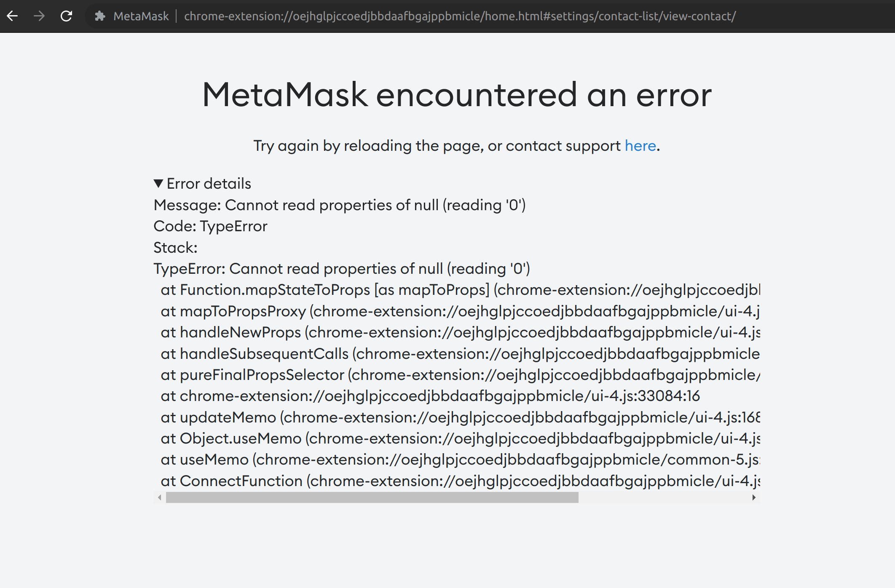Select the Code: TypeError line
Viewport: 895px width, 588px height.
tap(210, 226)
